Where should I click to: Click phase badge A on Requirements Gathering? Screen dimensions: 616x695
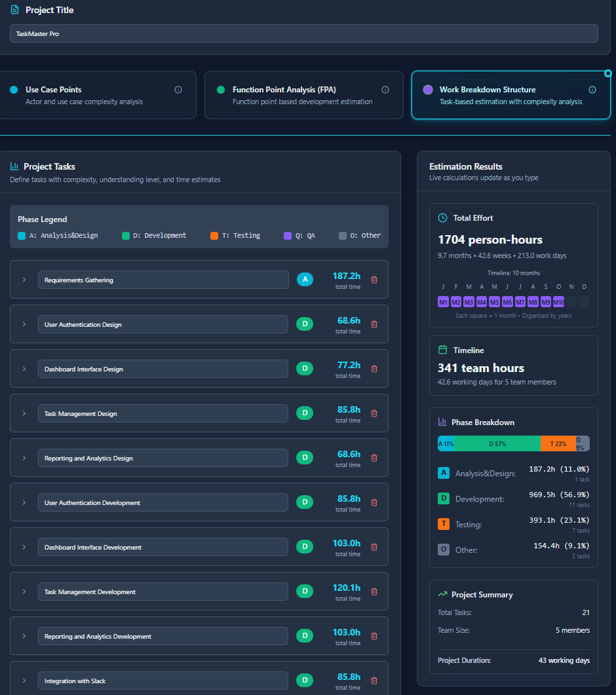(305, 279)
